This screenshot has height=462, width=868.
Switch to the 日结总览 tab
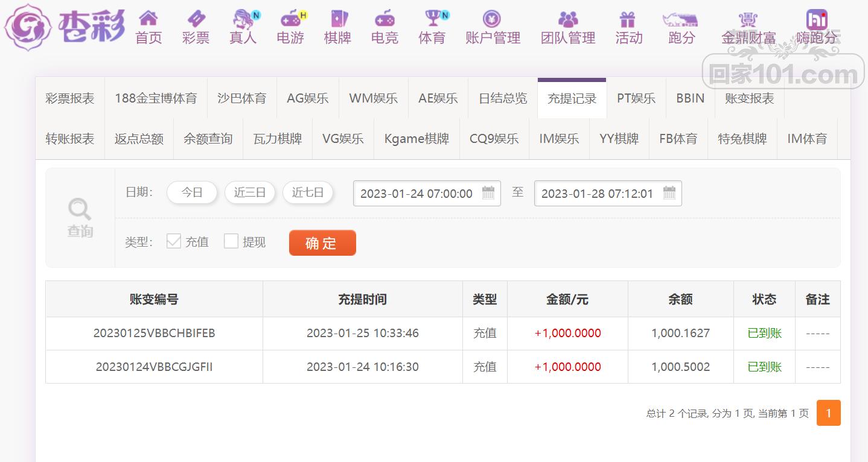click(503, 98)
